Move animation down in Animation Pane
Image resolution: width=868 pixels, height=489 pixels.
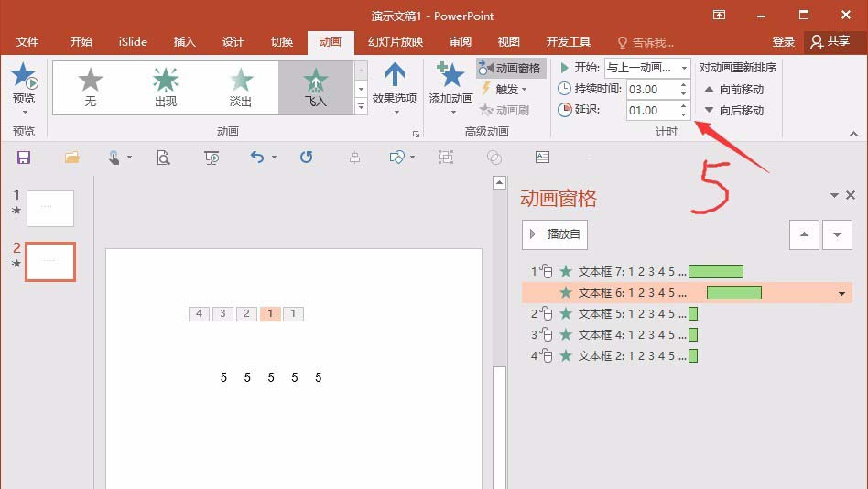click(837, 234)
